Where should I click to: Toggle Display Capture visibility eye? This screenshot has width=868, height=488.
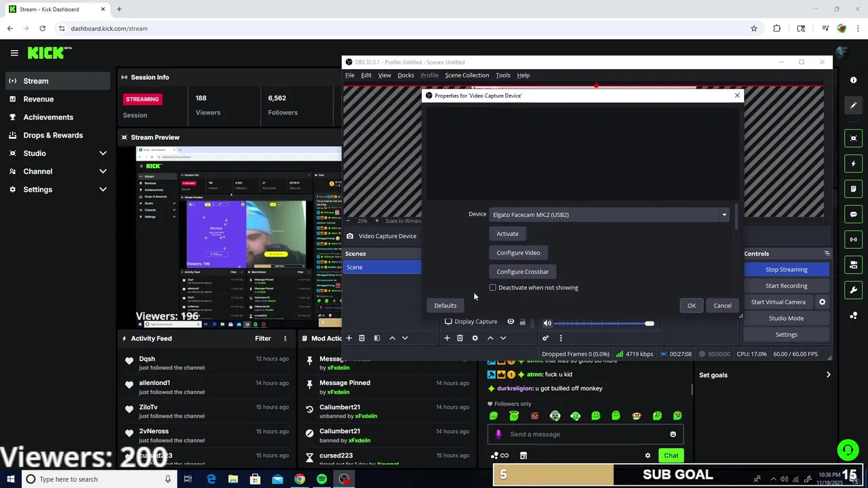click(x=511, y=322)
